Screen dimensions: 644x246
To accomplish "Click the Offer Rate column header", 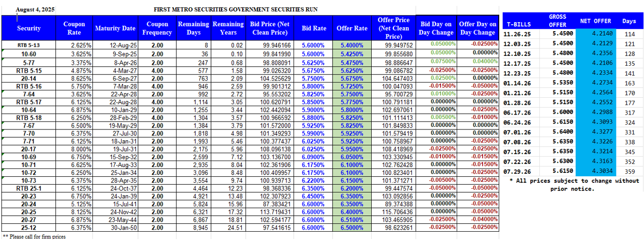I will (x=352, y=28).
